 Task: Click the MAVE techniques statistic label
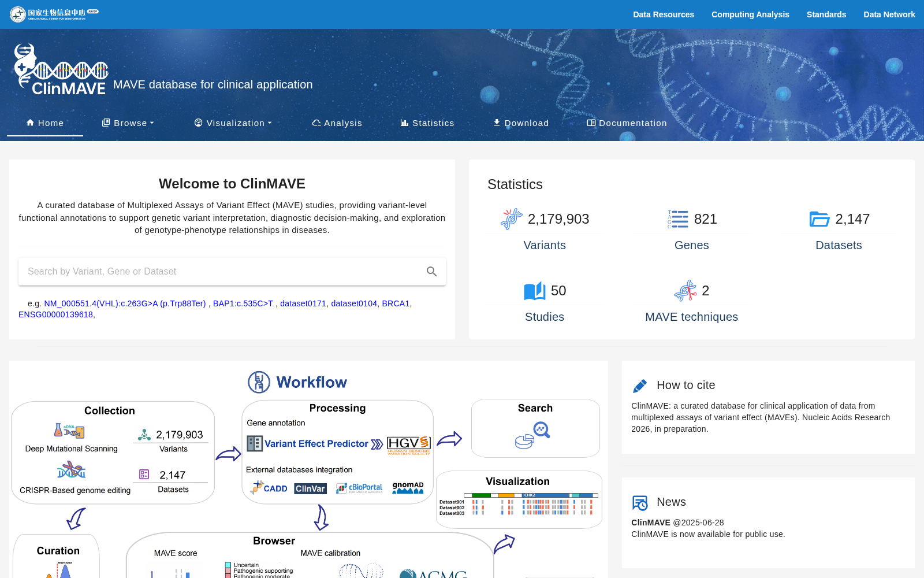pos(691,317)
